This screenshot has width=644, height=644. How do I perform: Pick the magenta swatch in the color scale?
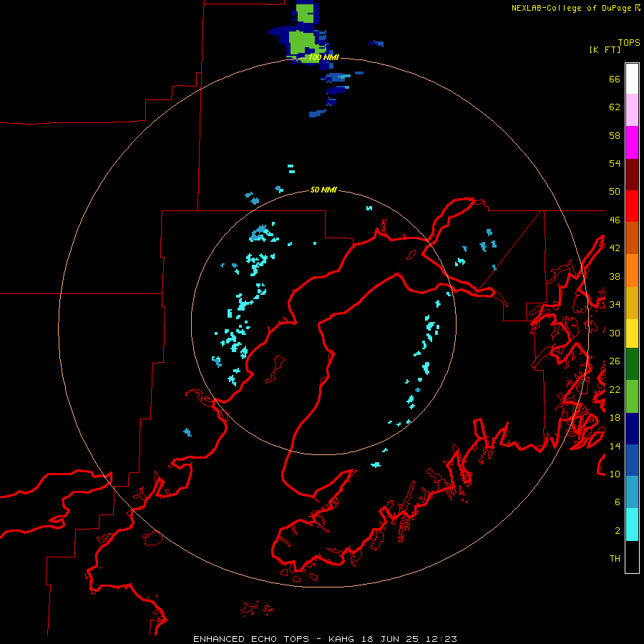pos(632,142)
